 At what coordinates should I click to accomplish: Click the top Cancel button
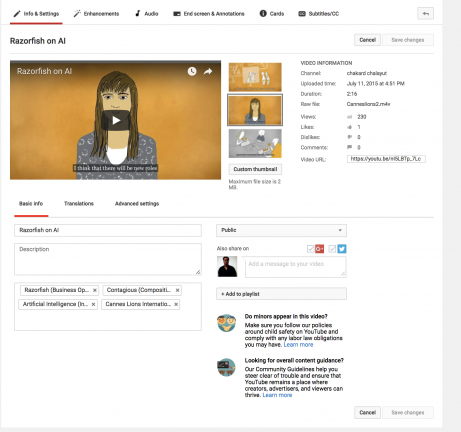tap(367, 40)
